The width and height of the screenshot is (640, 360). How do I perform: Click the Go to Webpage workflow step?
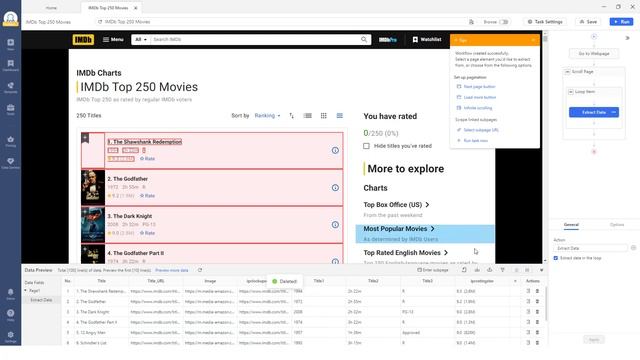(x=594, y=53)
